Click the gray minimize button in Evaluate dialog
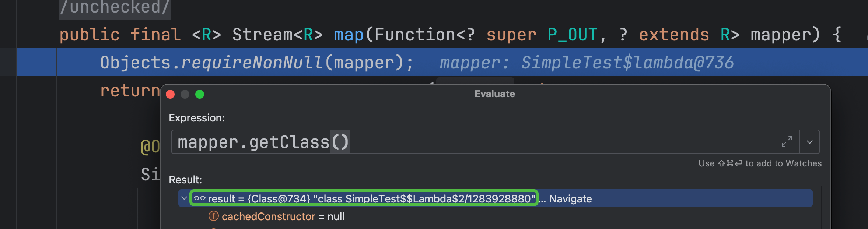The height and width of the screenshot is (229, 868). (185, 94)
